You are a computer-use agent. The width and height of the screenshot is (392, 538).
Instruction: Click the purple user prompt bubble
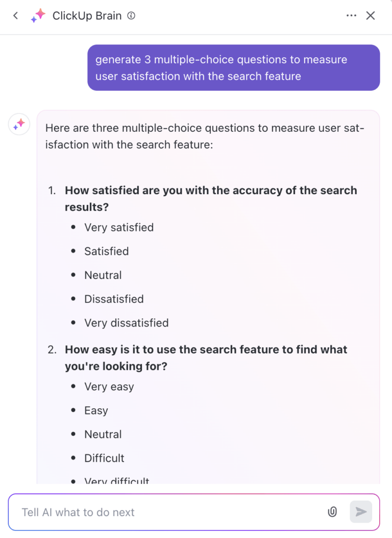point(233,68)
